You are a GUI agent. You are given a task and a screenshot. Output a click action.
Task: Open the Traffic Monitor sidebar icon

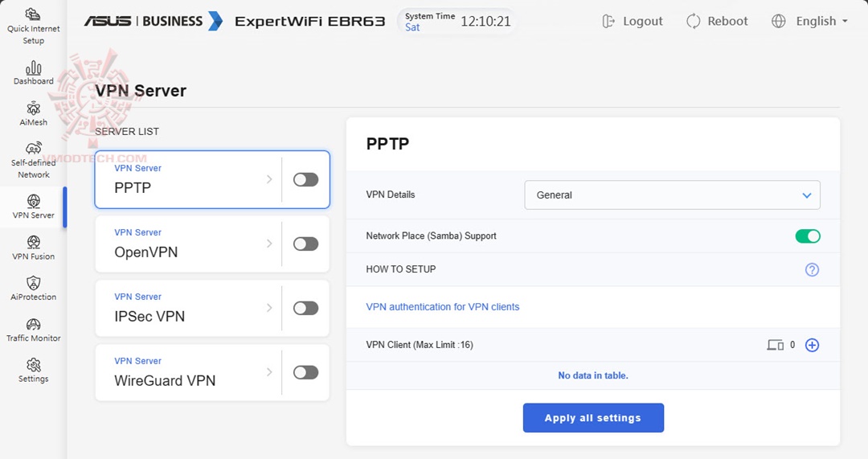coord(33,324)
